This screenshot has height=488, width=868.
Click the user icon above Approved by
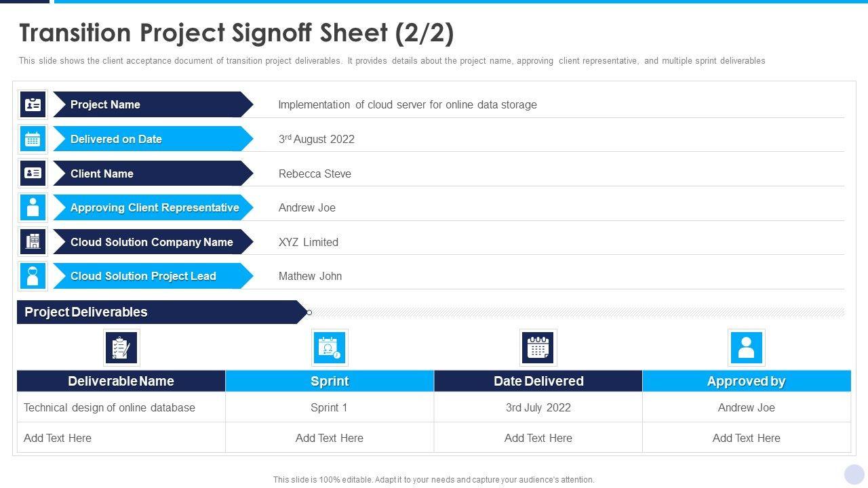(x=746, y=348)
